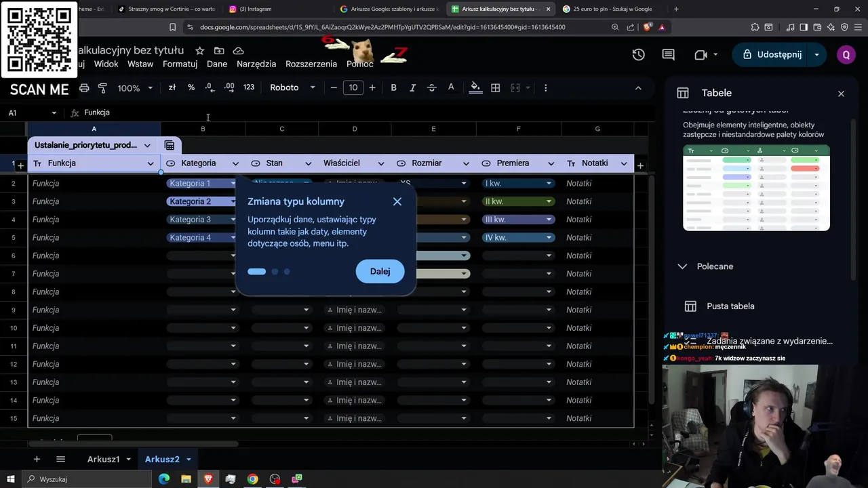Open the Wstaw menu
Screen dimensions: 868x488
point(140,64)
